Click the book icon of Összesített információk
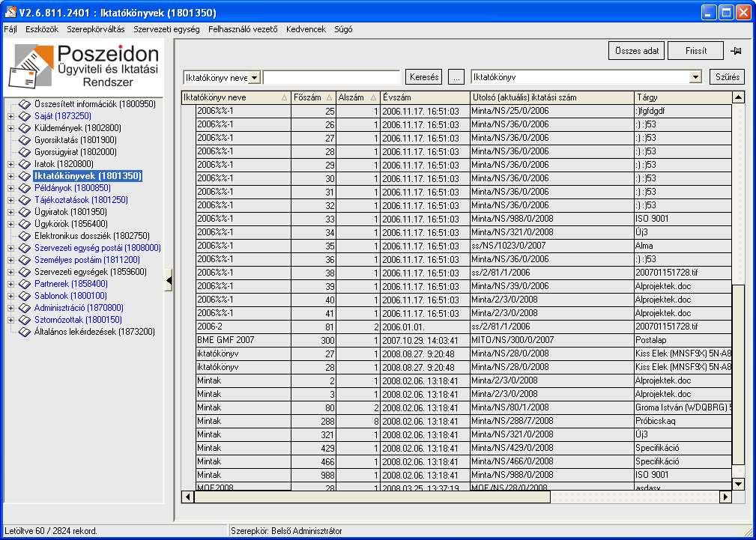The height and width of the screenshot is (540, 756). tap(25, 104)
